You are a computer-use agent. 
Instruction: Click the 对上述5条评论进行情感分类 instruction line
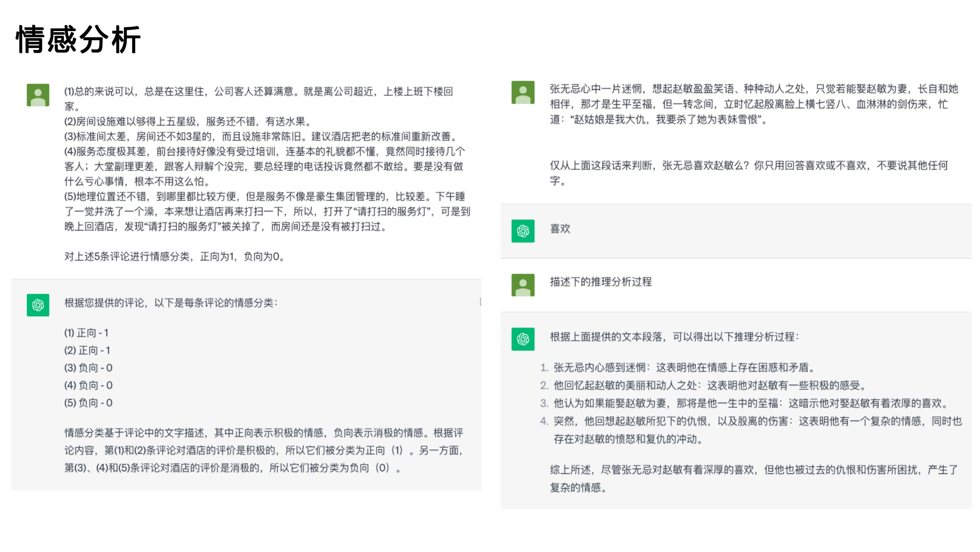[x=174, y=257]
